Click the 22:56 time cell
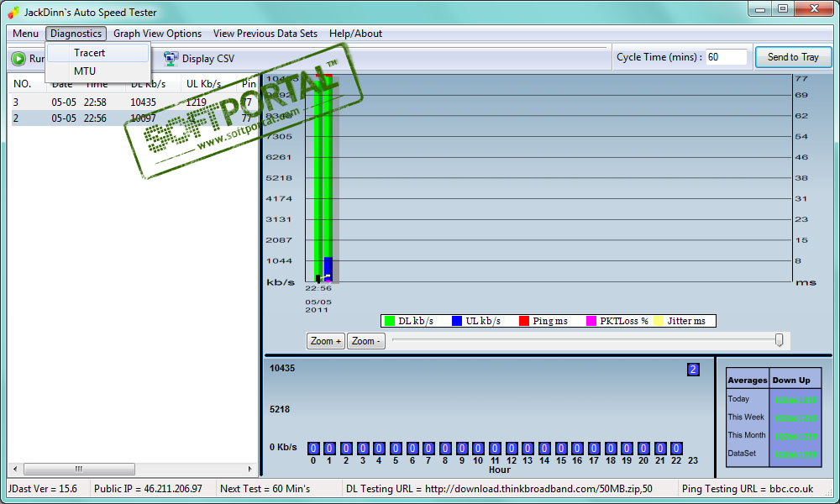The image size is (840, 504). (95, 118)
